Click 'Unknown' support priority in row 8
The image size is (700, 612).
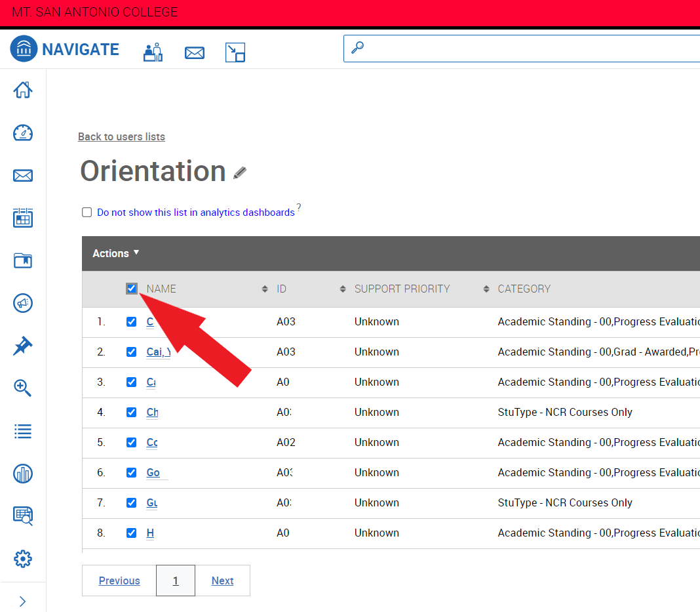pyautogui.click(x=377, y=533)
